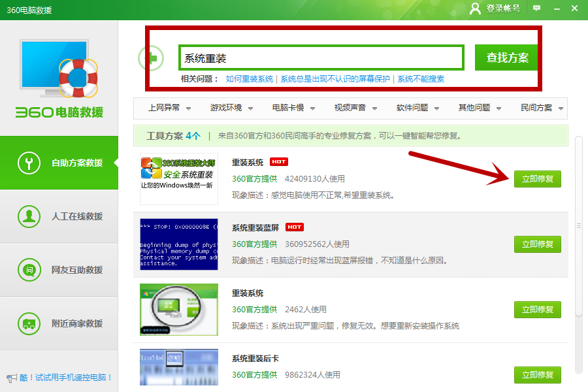Click the 查找方案 search button
Viewport: 588px width, 392px height.
(x=506, y=57)
